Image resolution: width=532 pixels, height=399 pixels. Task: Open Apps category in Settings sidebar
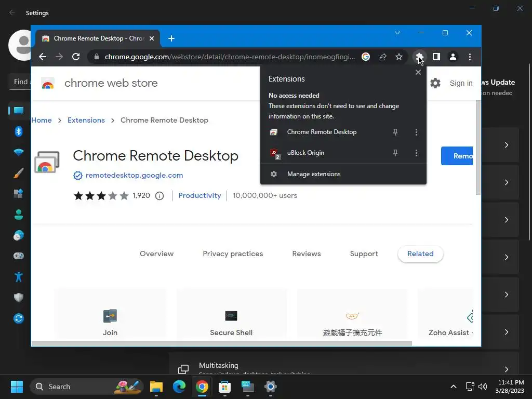tap(19, 194)
